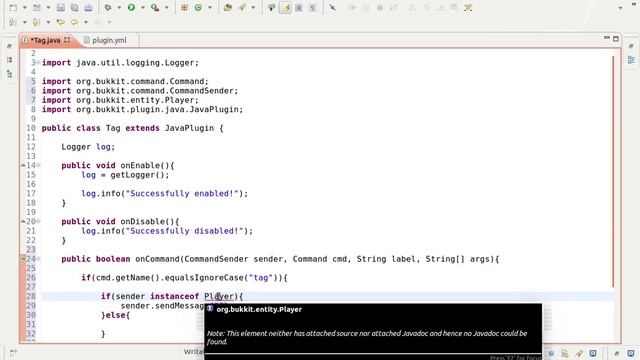Click the "Logger log;" line
Image resolution: width=640 pixels, height=360 pixels.
(x=88, y=147)
